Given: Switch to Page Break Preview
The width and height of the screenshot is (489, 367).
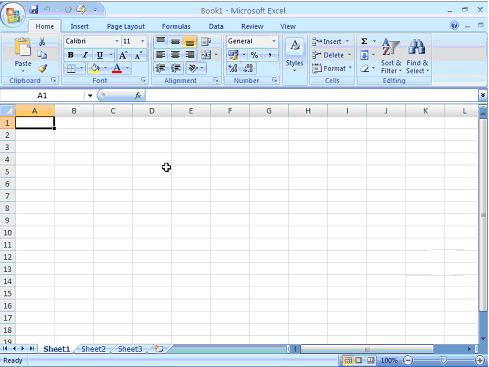Looking at the screenshot, I should coord(370,360).
